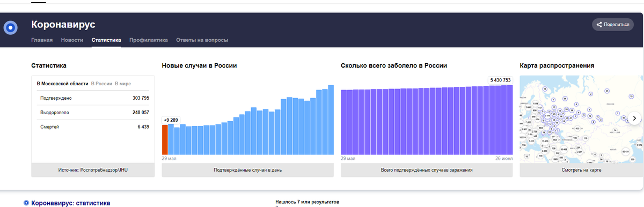The height and width of the screenshot is (207, 644).
Task: Click Всего подтверждённых случаев заражения caption
Action: pyautogui.click(x=427, y=170)
